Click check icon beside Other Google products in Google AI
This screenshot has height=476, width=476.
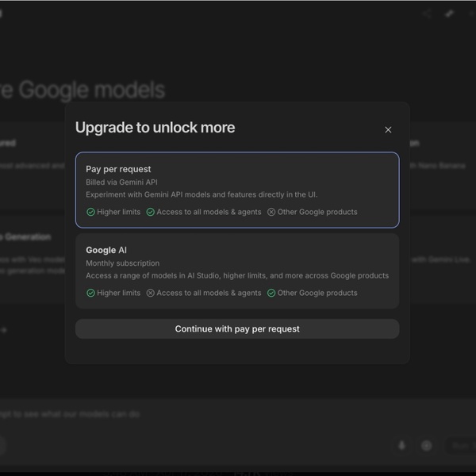click(271, 293)
